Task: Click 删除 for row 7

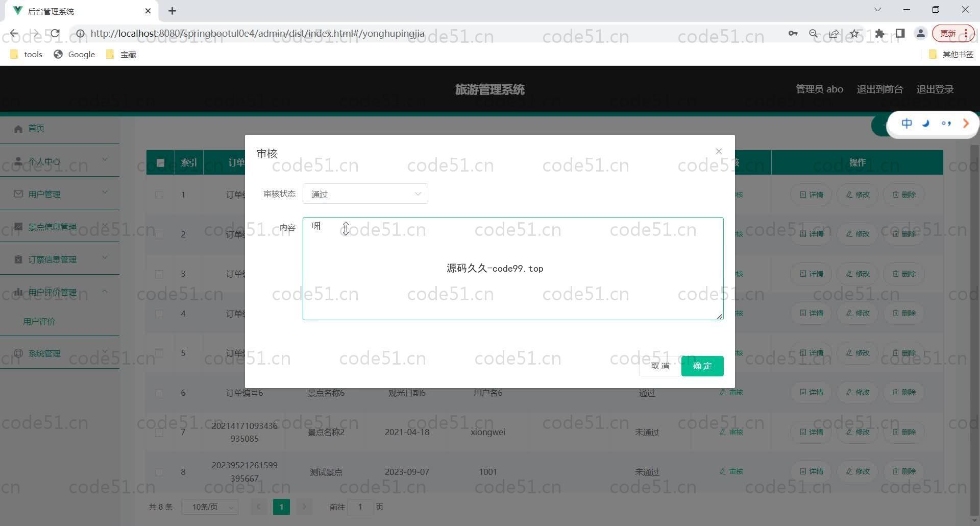Action: pyautogui.click(x=904, y=432)
